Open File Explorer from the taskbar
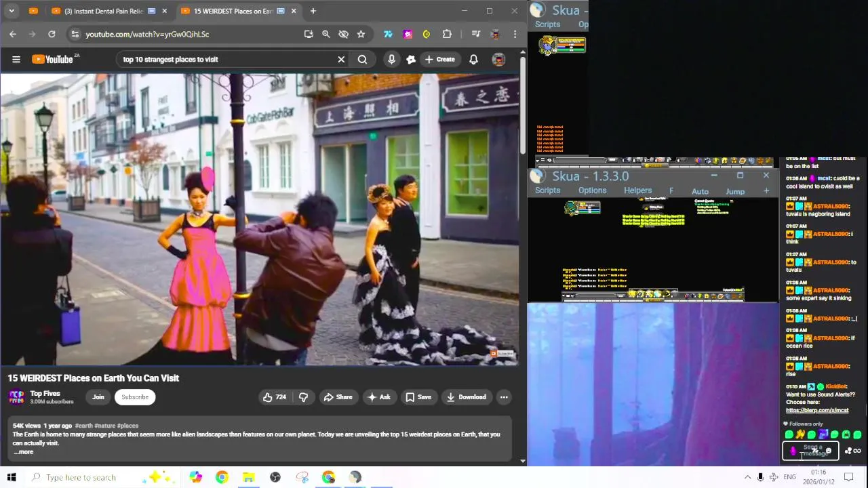 (248, 477)
